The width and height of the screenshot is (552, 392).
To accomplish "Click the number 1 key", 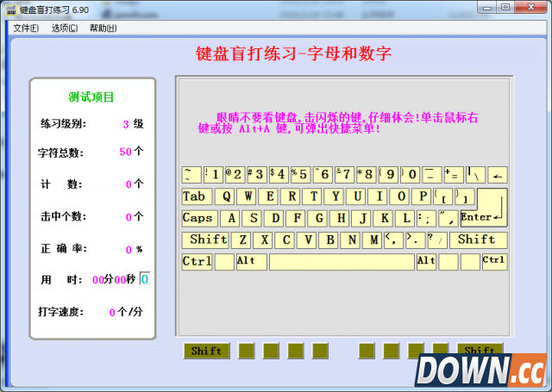I will tap(213, 175).
